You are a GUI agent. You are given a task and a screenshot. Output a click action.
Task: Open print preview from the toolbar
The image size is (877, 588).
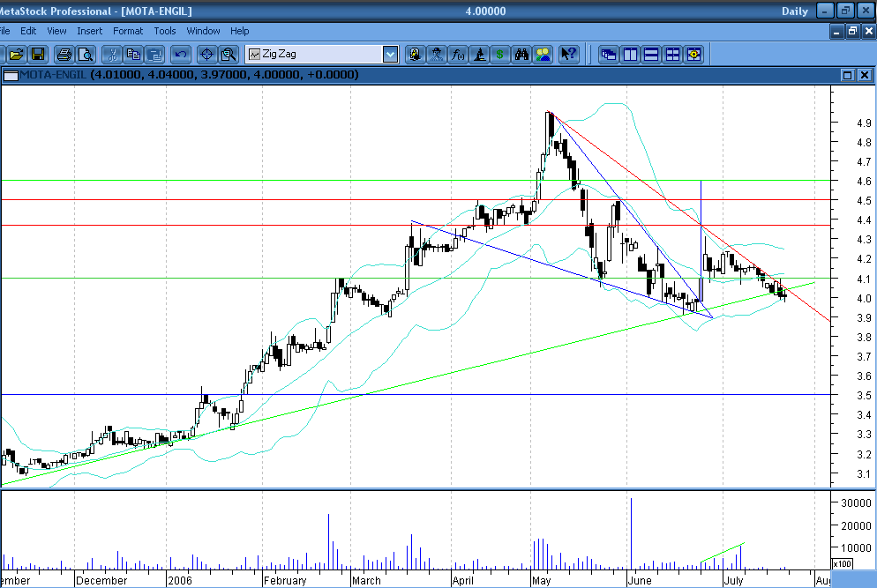click(x=86, y=55)
